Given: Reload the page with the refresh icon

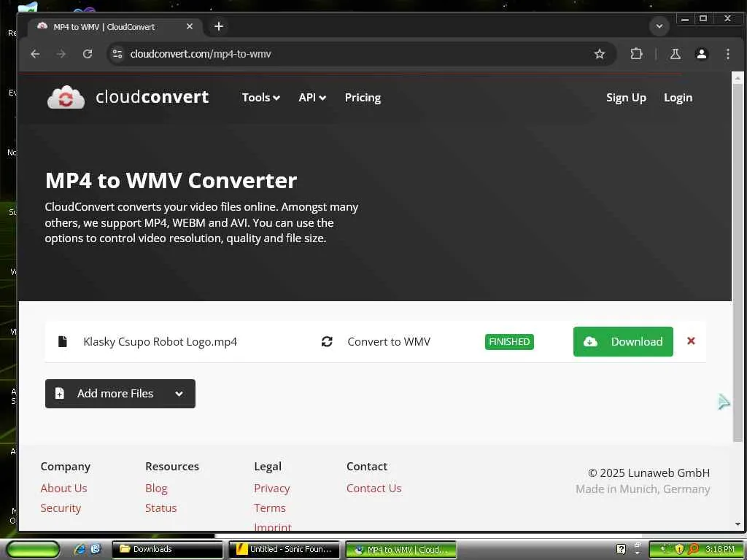Looking at the screenshot, I should (88, 54).
